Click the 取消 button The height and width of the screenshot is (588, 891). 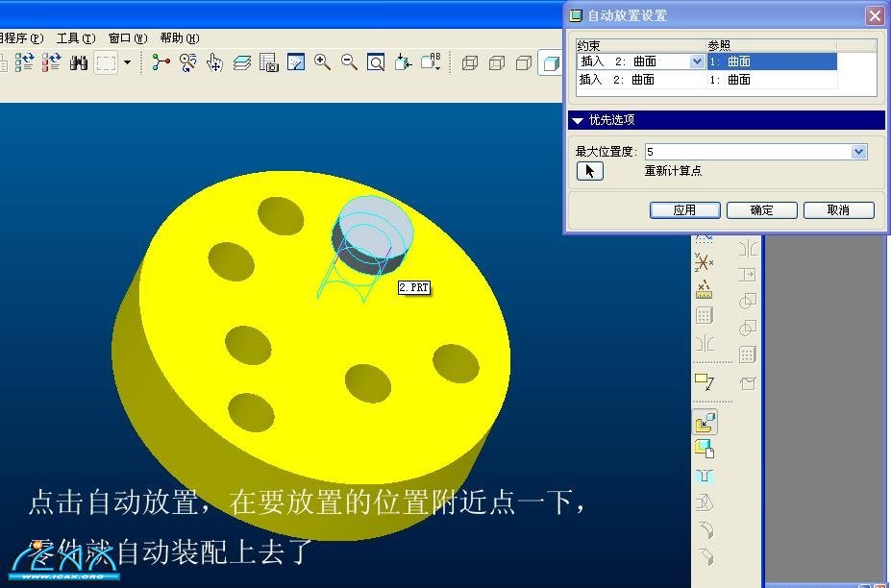[x=838, y=210]
